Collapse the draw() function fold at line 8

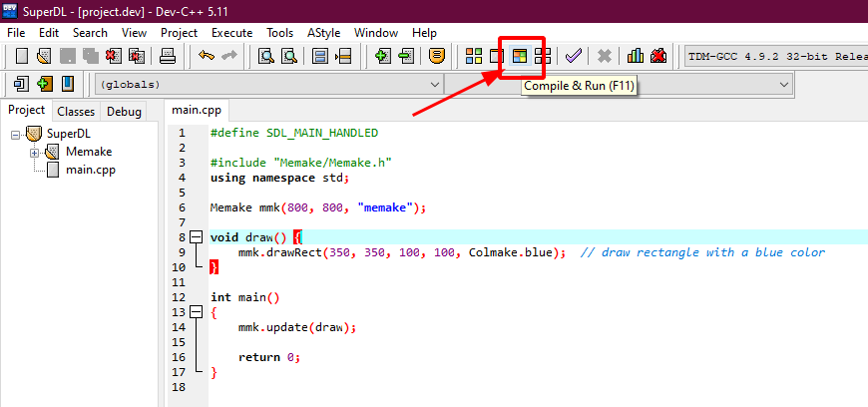point(196,237)
